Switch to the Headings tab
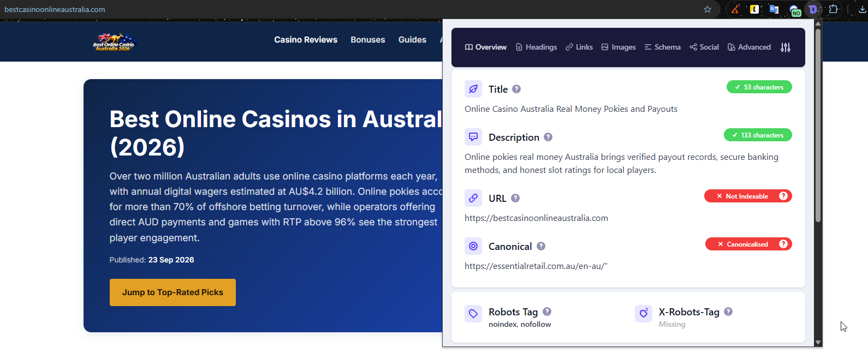The image size is (868, 353). point(536,47)
